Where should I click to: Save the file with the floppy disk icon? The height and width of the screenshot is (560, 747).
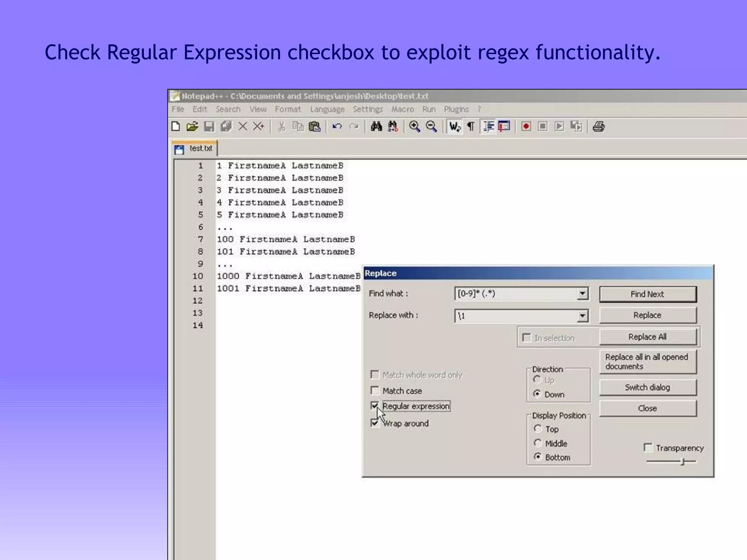pos(209,127)
